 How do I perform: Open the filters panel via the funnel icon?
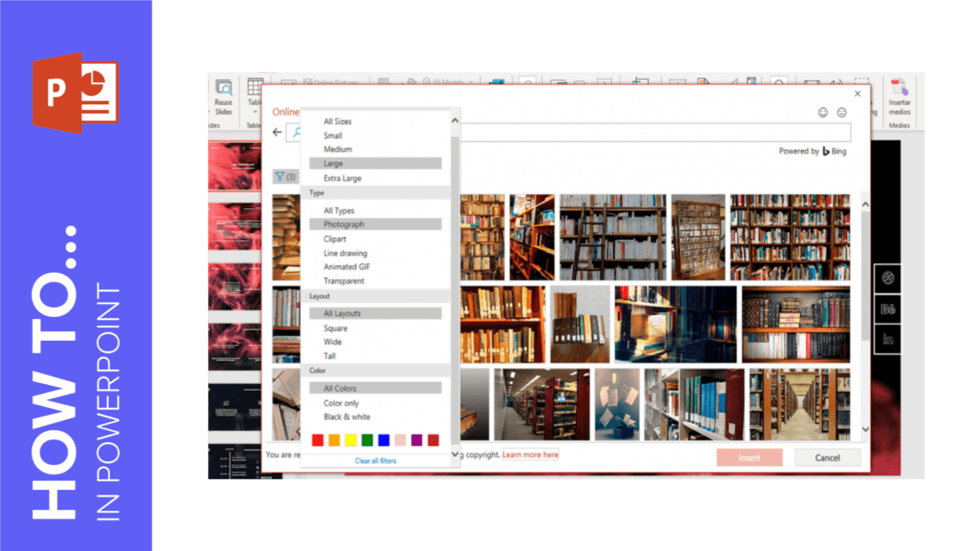click(280, 176)
